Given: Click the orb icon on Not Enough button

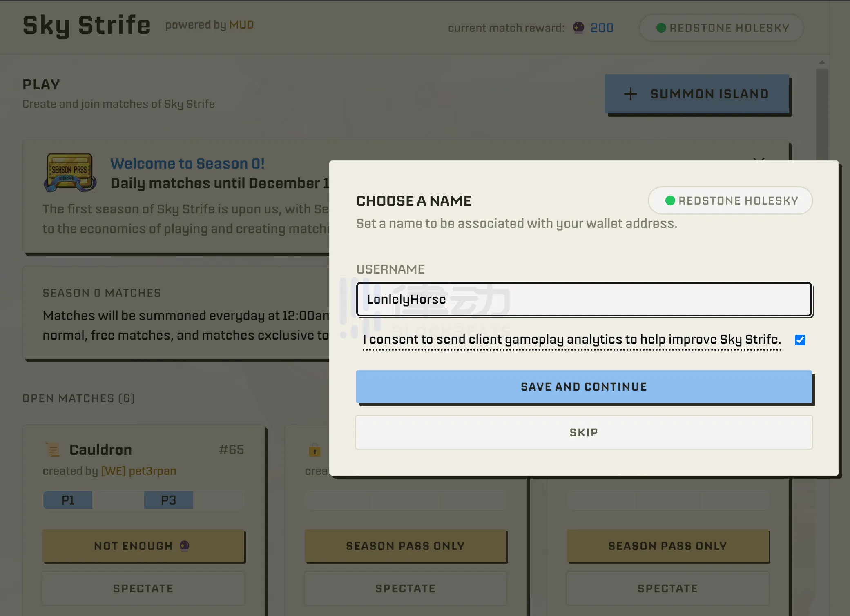Looking at the screenshot, I should [x=185, y=545].
